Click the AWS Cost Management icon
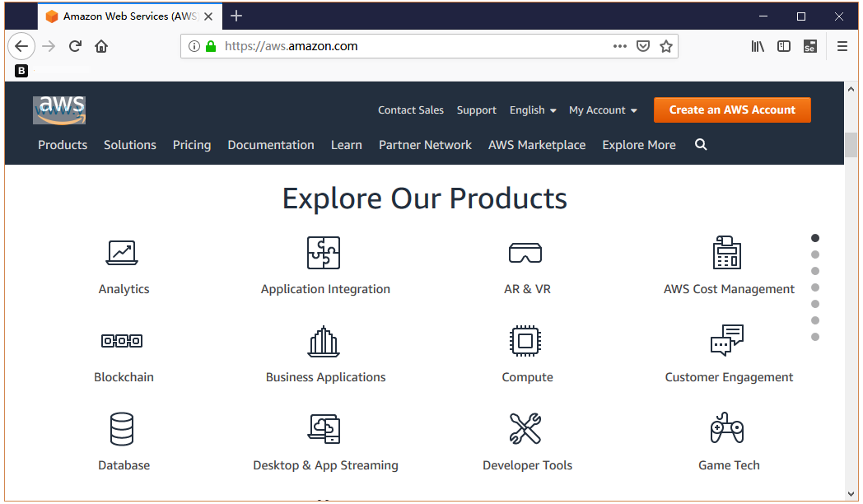Viewport: 863px width, 504px height. pyautogui.click(x=727, y=253)
